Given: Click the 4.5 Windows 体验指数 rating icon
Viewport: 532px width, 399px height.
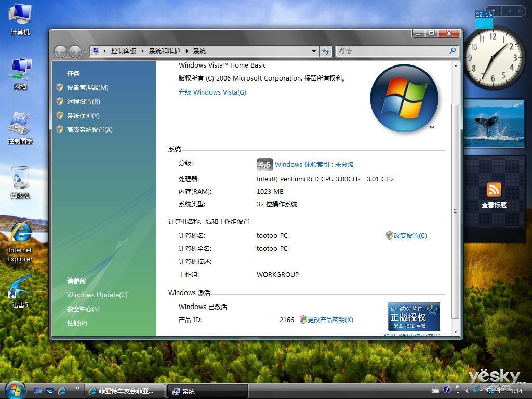Looking at the screenshot, I should click(x=264, y=164).
